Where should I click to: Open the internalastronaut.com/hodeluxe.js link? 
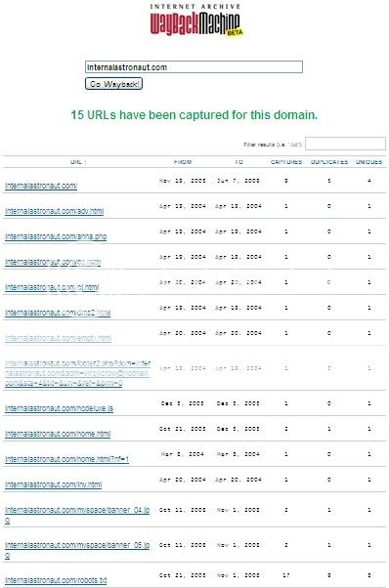(59, 408)
